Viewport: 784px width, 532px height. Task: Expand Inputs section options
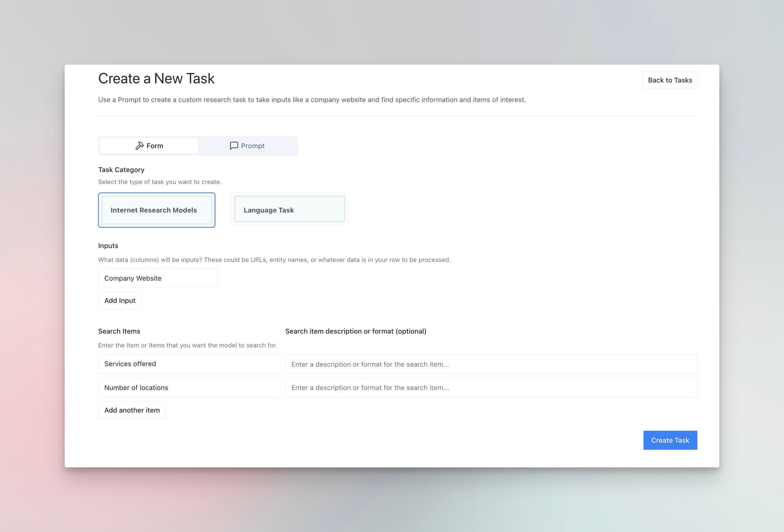click(x=119, y=300)
